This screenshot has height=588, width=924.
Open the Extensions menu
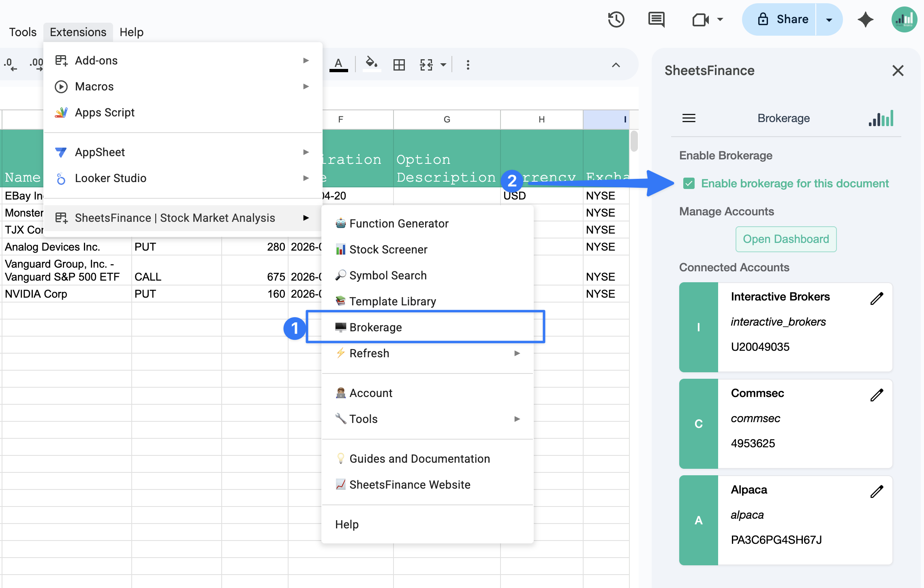(78, 32)
